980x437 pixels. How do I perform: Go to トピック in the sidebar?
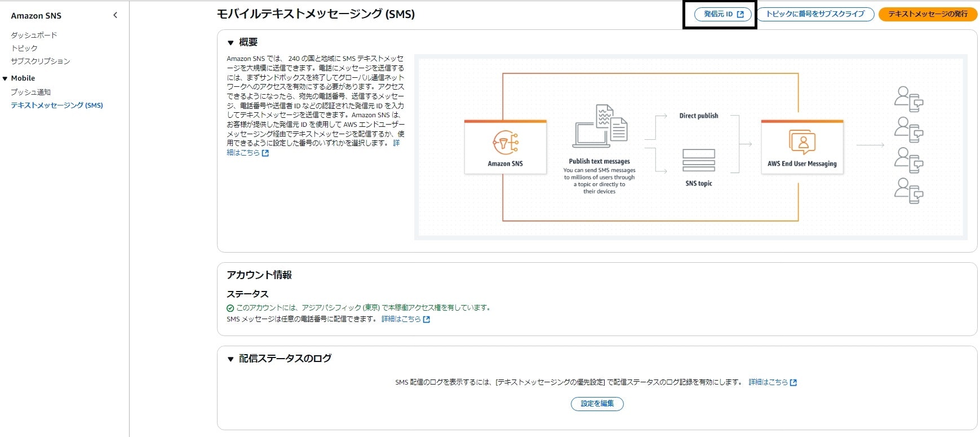click(24, 48)
